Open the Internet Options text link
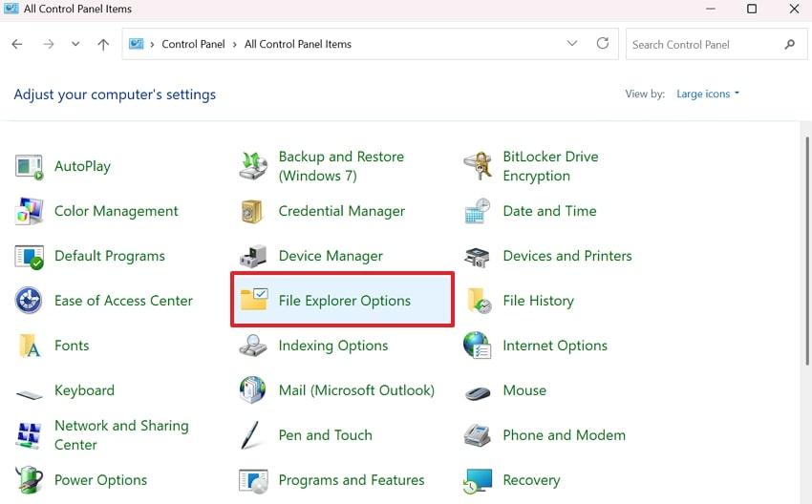Viewport: 812px width, 504px height. click(x=555, y=346)
